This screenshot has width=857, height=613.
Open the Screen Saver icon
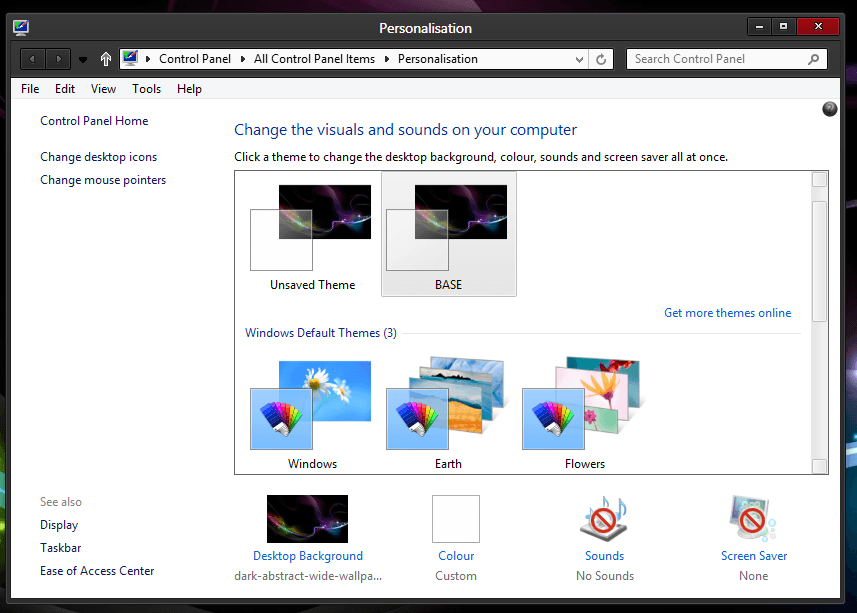tap(753, 519)
